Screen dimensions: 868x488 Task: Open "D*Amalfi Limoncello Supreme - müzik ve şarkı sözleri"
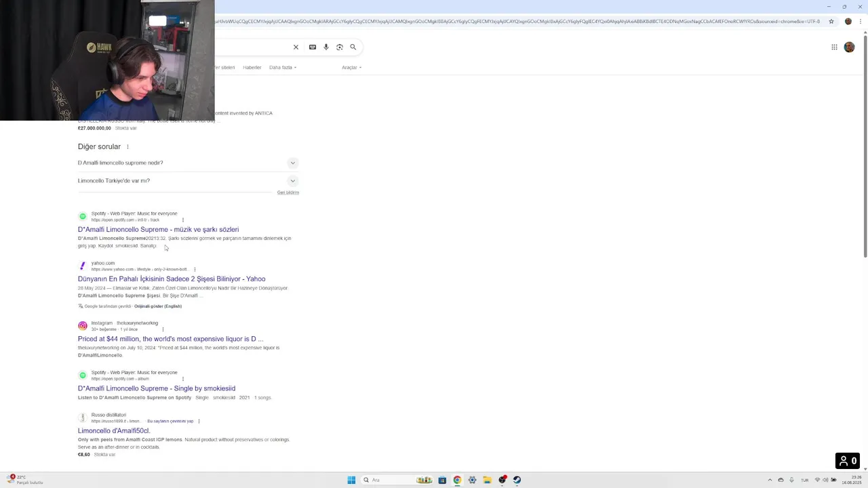pos(158,229)
